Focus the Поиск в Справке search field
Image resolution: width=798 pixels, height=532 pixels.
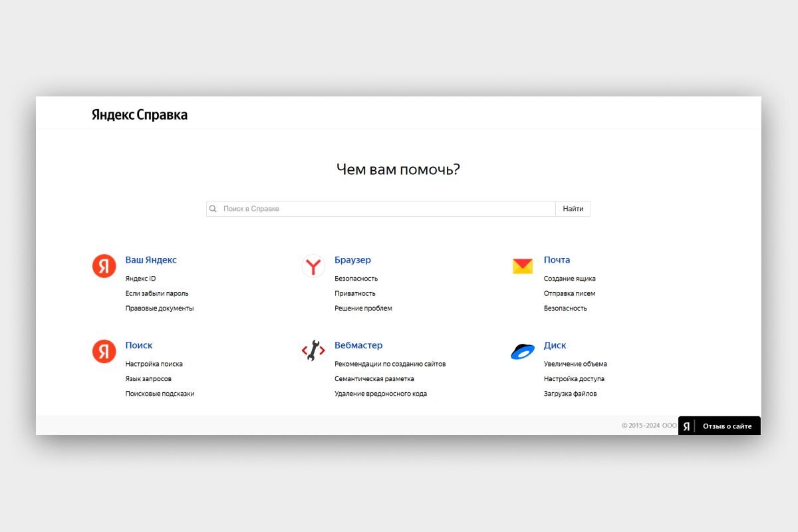click(x=381, y=209)
